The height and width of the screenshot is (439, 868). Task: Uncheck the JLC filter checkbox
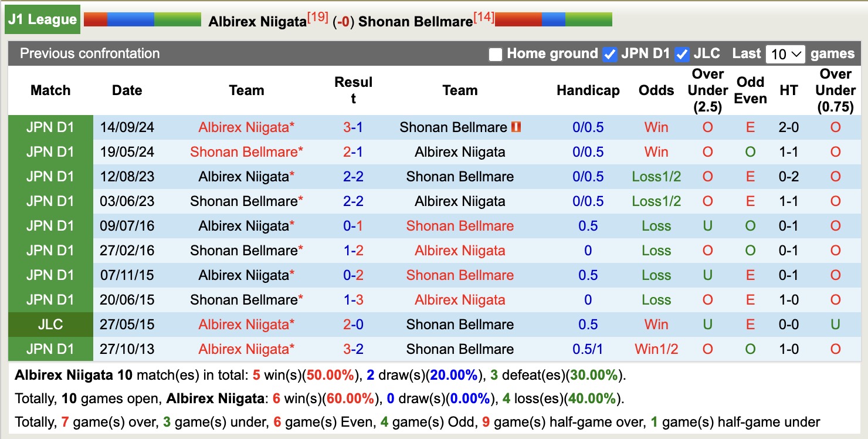click(x=682, y=53)
